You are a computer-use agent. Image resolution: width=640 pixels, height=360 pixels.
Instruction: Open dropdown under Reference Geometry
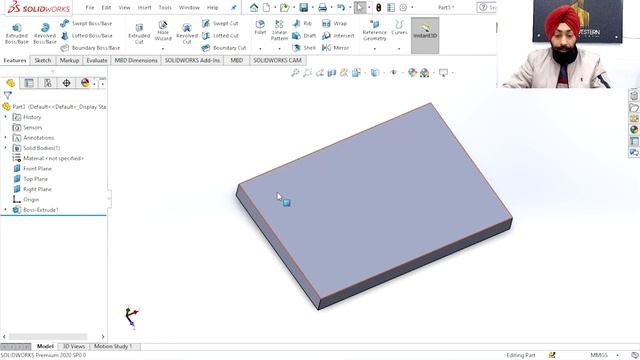coord(374,49)
